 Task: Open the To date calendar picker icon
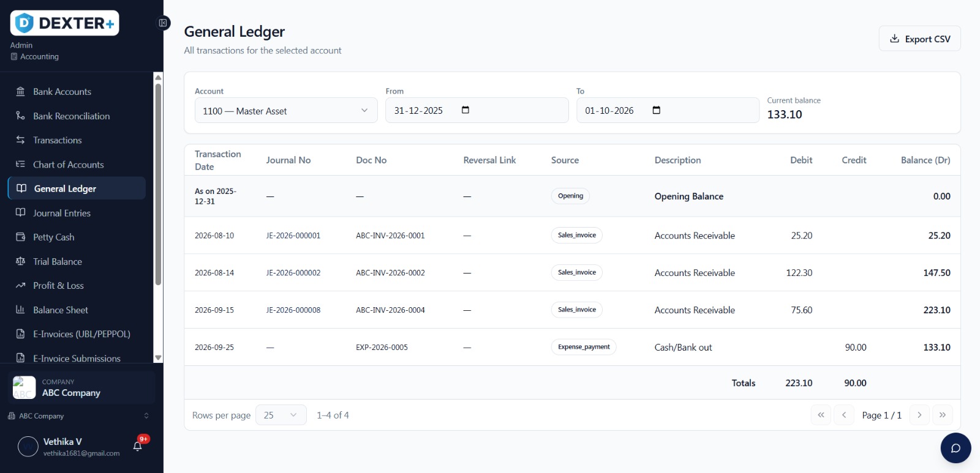657,110
